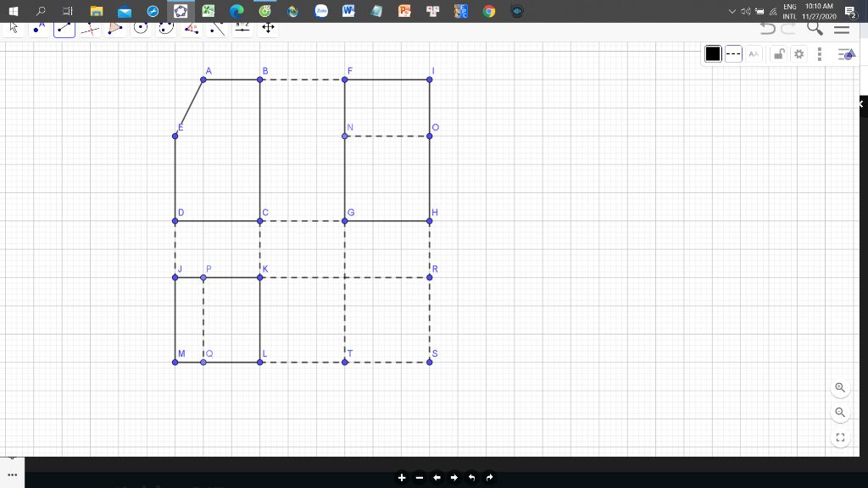The height and width of the screenshot is (488, 868).
Task: Open the three-dot menu at bottom left
Action: click(12, 475)
